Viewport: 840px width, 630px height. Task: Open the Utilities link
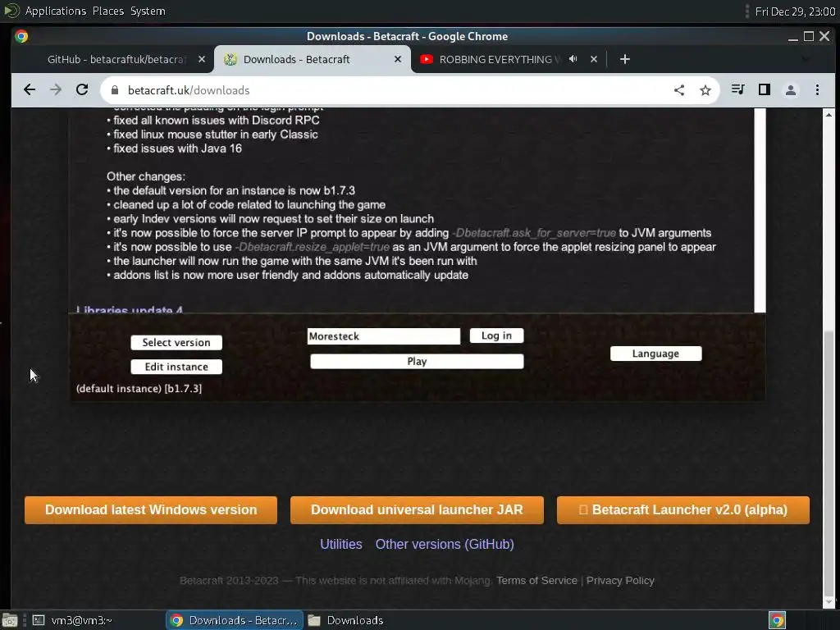point(340,545)
